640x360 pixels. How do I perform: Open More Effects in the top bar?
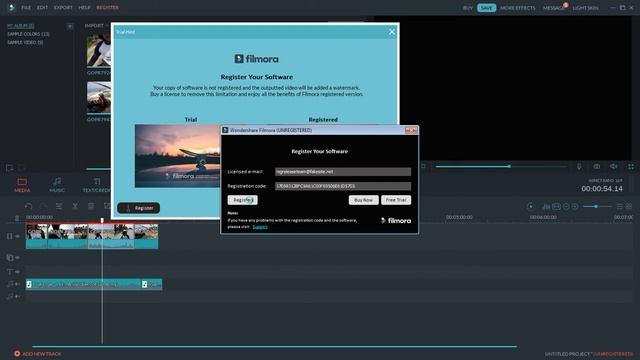pos(518,8)
